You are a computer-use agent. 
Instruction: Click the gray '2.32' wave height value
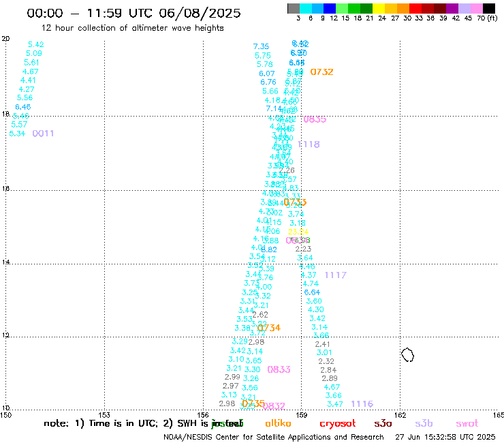coord(326,361)
